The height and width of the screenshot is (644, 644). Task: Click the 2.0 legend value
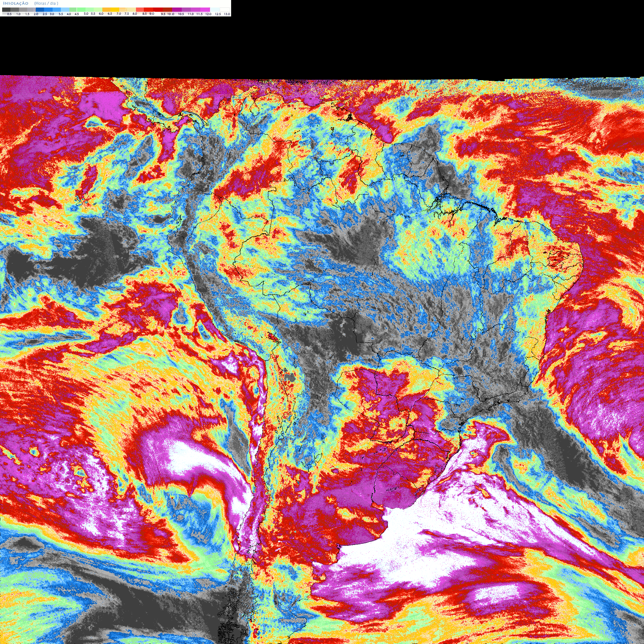click(36, 14)
